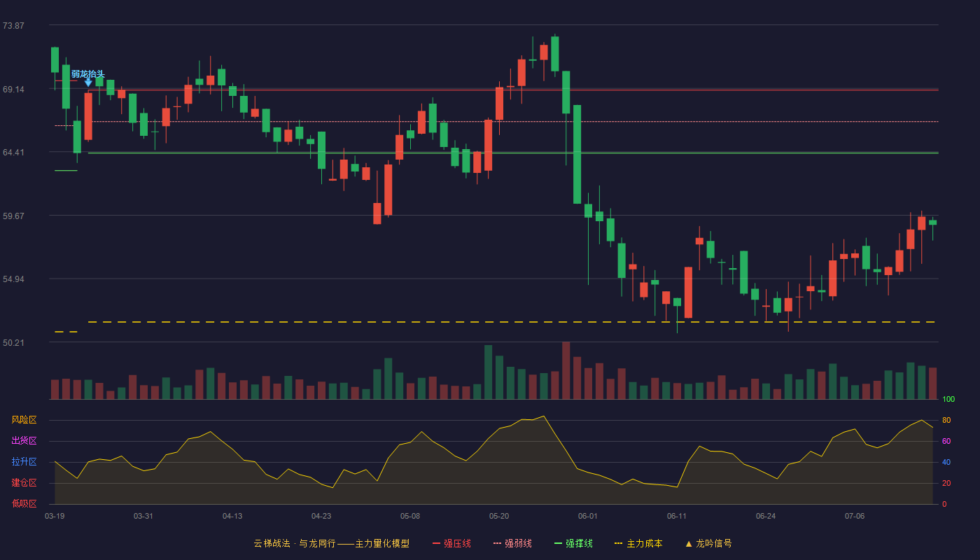This screenshot has height=560, width=980.
Task: Click the 59.67 price axis label
Action: coord(13,216)
